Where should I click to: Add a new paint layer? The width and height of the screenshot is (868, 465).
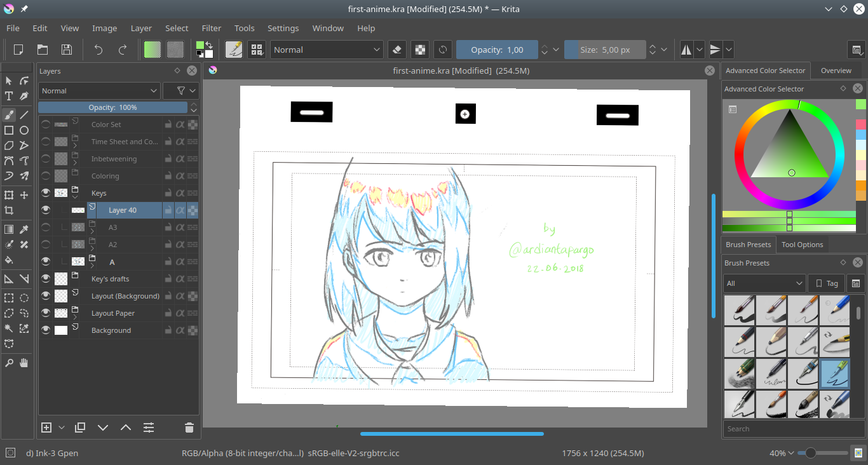click(46, 428)
